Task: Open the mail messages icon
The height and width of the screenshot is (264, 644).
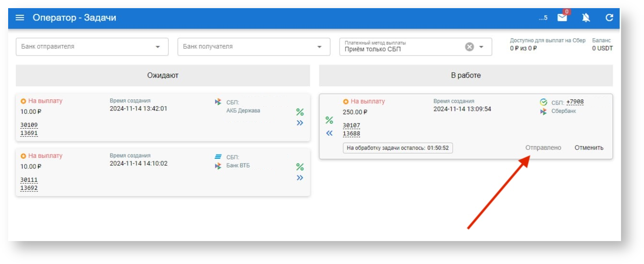Action: tap(562, 18)
